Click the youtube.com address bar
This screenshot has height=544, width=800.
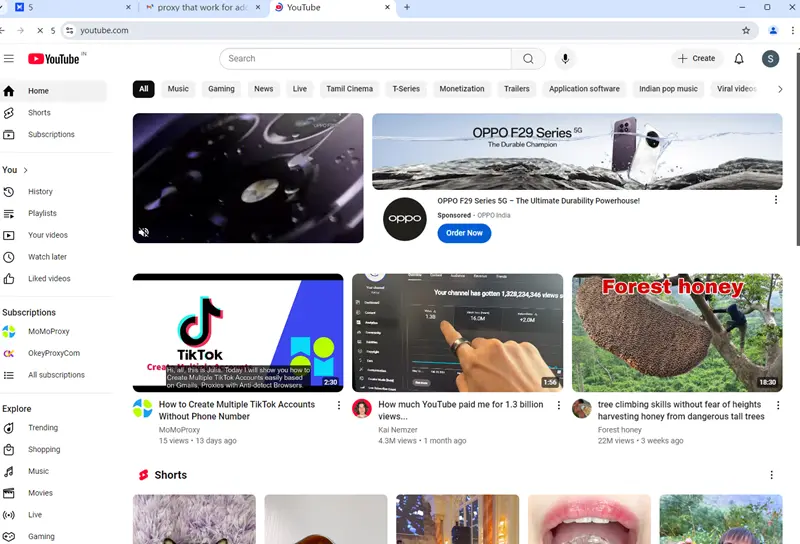coord(408,31)
